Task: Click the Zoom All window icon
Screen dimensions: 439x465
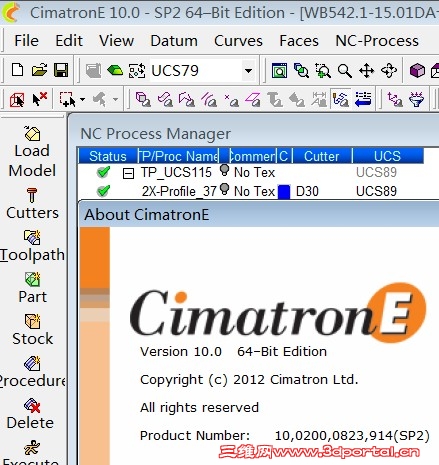Action: point(279,70)
